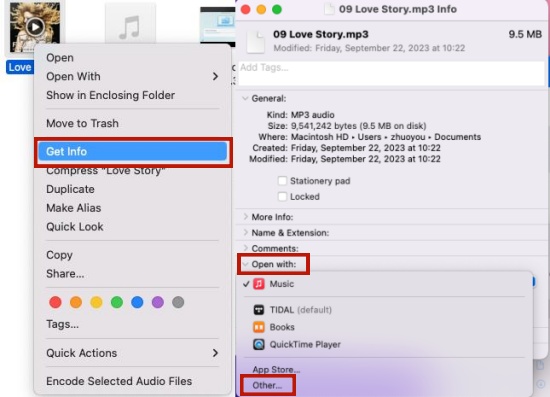Click the TIDAL app icon
The width and height of the screenshot is (550, 397).
tap(259, 310)
